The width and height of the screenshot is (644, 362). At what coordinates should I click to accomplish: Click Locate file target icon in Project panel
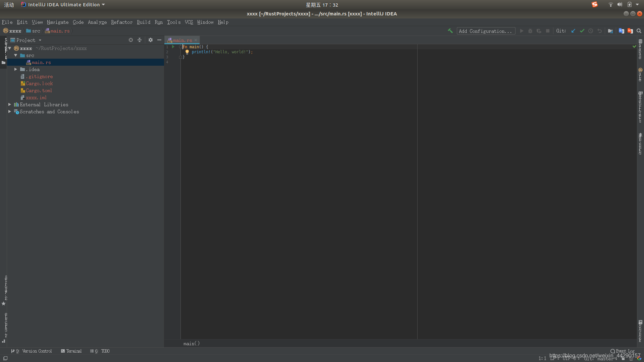point(131,40)
